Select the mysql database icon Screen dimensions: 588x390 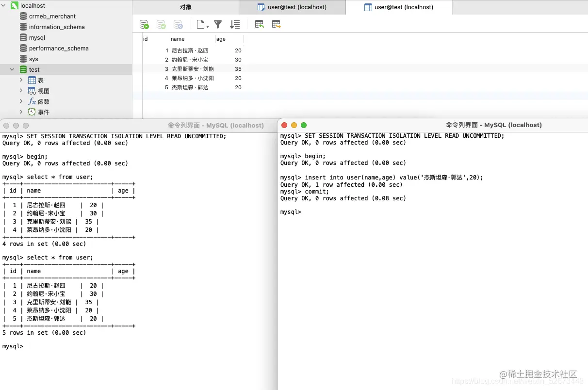pos(23,37)
